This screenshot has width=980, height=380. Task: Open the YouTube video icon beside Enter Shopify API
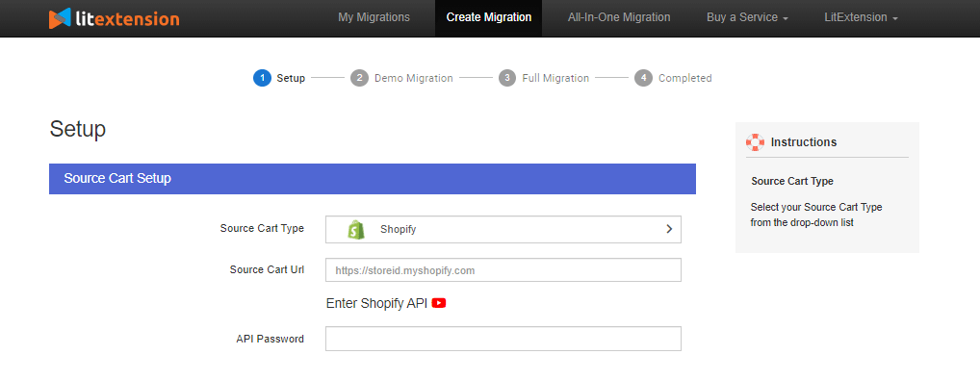coord(439,303)
